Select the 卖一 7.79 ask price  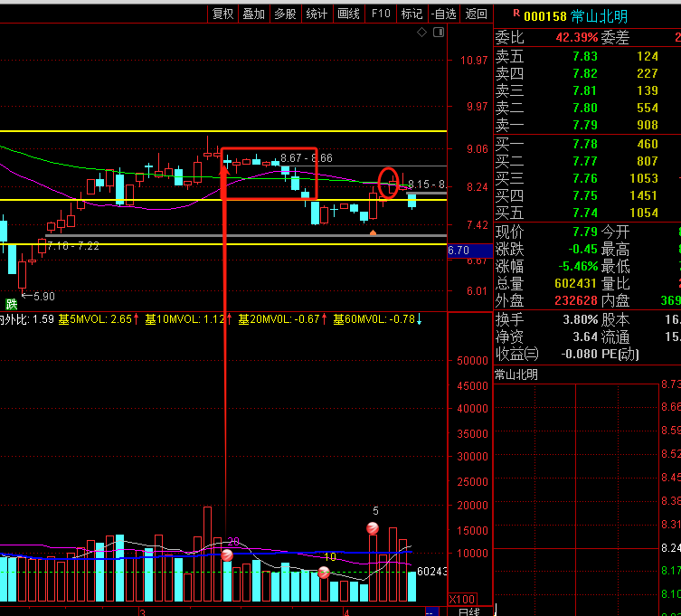point(585,125)
